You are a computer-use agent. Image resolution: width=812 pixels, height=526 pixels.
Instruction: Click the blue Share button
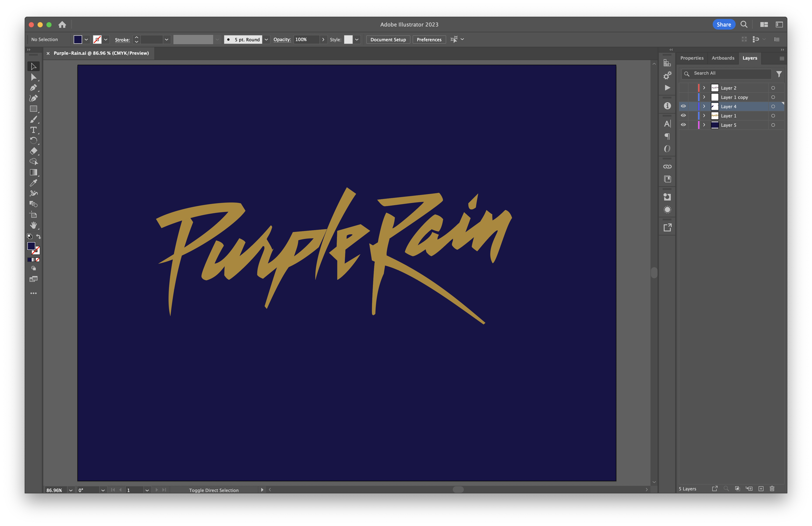click(724, 25)
